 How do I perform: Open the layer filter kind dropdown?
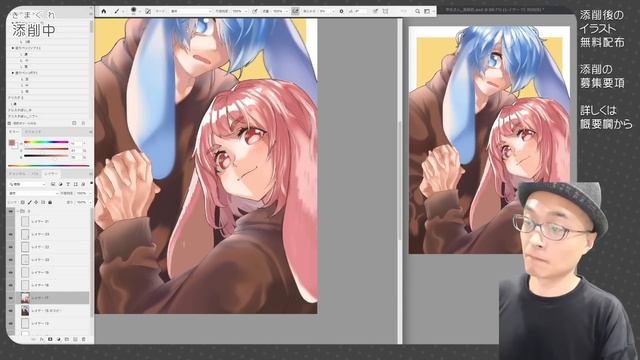click(27, 184)
